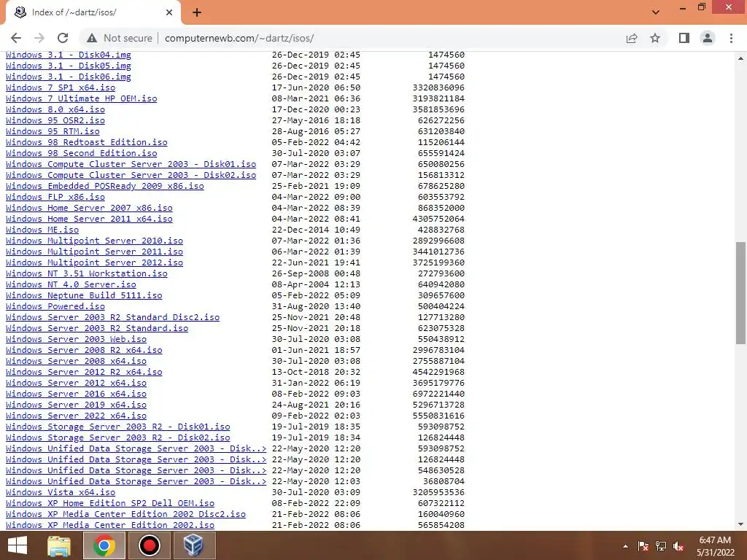Click the red record app taskbar icon

click(x=149, y=545)
